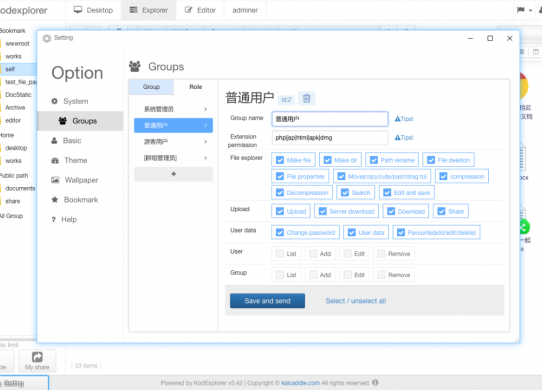
Task: Select the 系统管理员 group row
Action: click(x=174, y=109)
